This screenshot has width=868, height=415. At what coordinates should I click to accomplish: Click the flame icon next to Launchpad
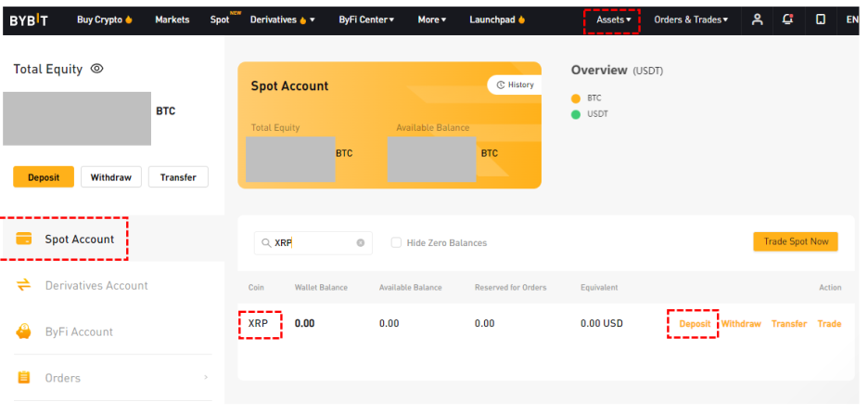pos(521,19)
